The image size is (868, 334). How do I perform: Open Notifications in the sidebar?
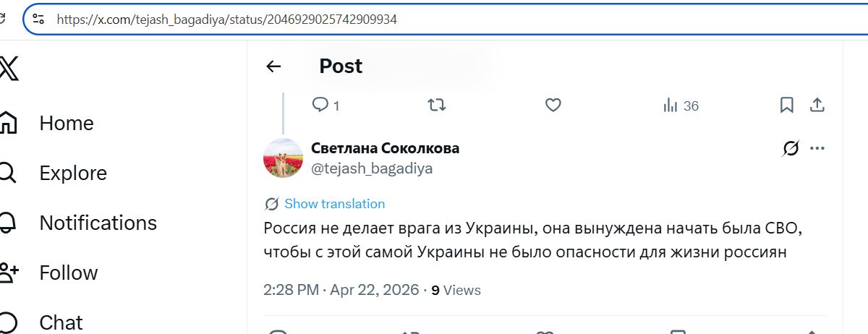point(98,223)
